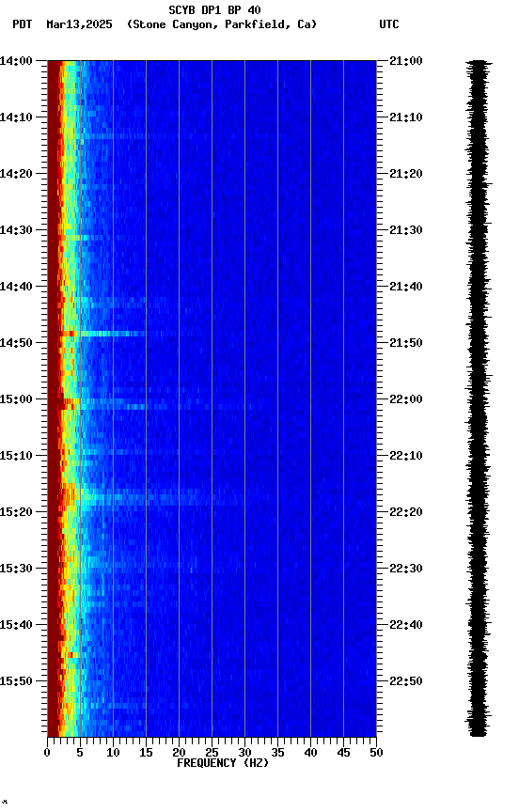Click the 15:40 PDT time label

[16, 625]
